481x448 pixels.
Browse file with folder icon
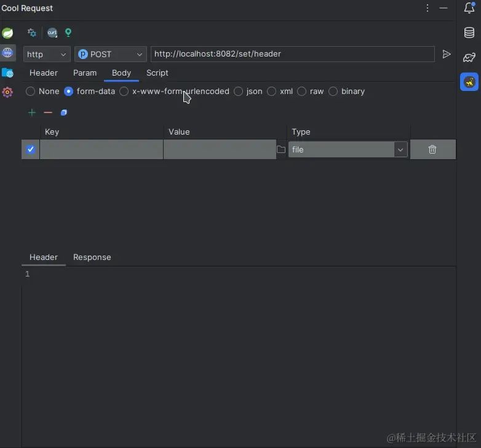[281, 149]
